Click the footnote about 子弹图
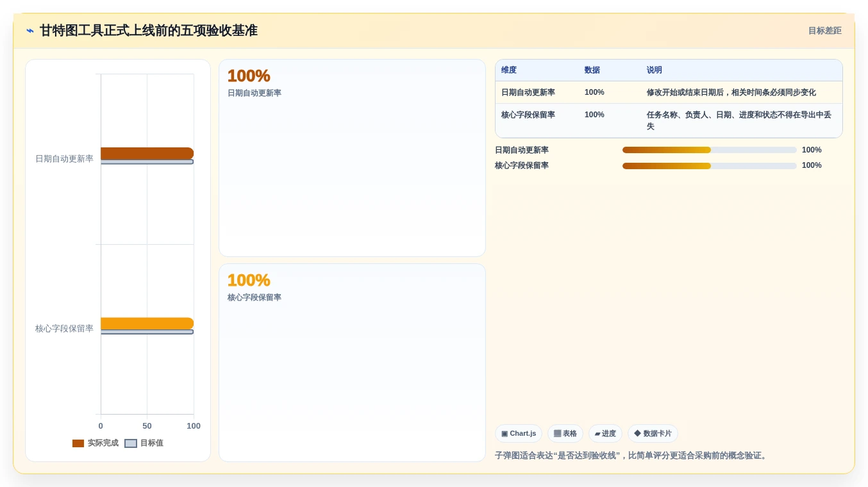This screenshot has height=487, width=868. (x=631, y=456)
